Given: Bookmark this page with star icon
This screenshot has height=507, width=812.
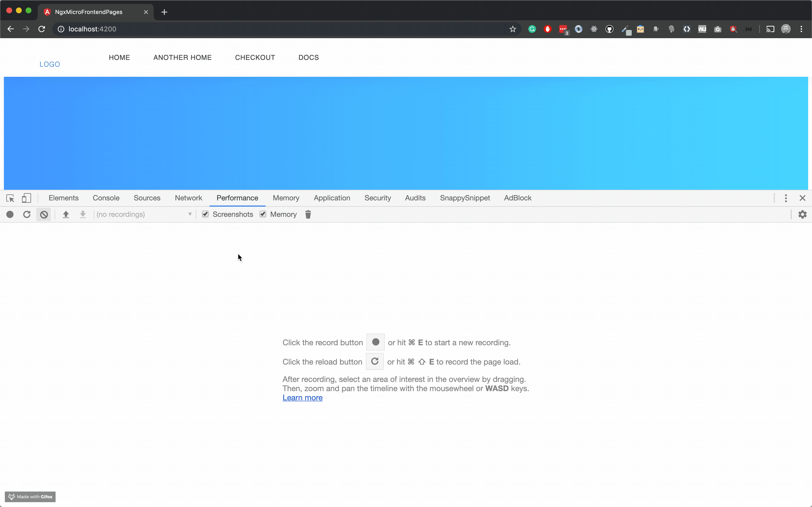Looking at the screenshot, I should 512,29.
